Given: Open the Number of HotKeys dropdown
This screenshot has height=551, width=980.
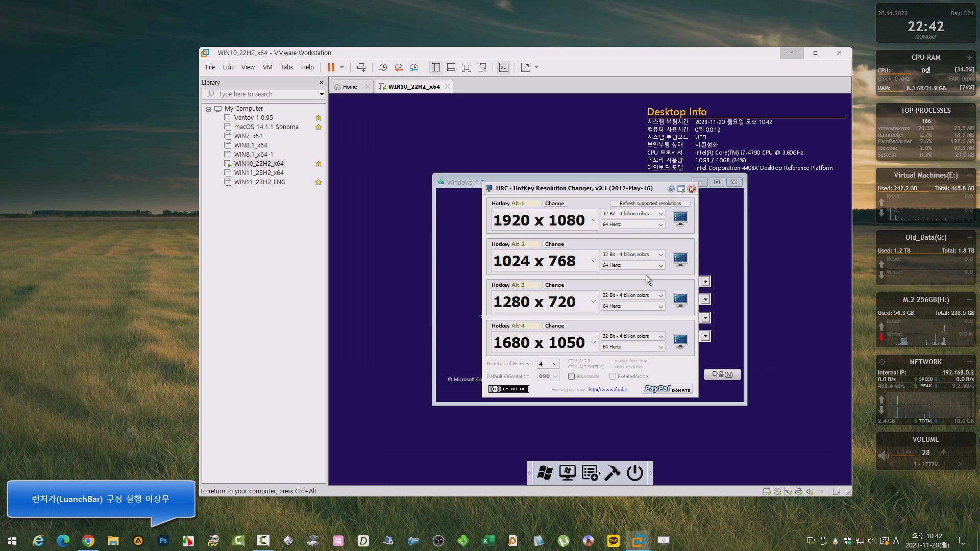Looking at the screenshot, I should pyautogui.click(x=548, y=364).
